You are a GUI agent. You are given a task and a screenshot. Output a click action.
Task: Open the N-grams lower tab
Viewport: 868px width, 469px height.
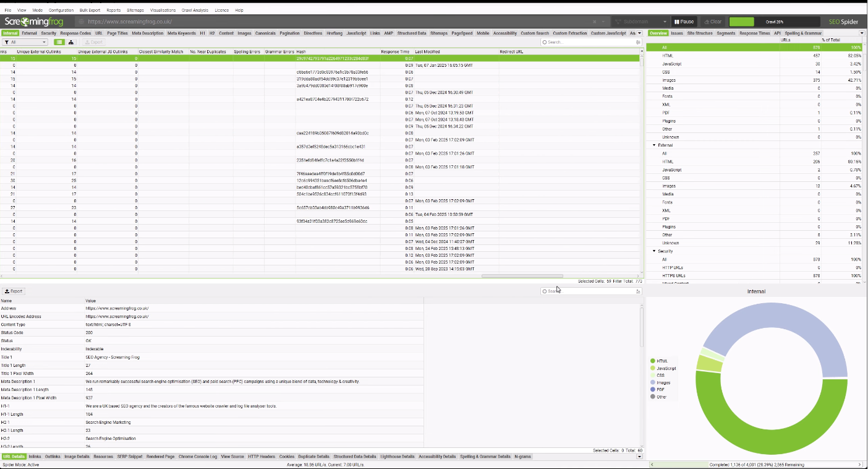pos(523,457)
